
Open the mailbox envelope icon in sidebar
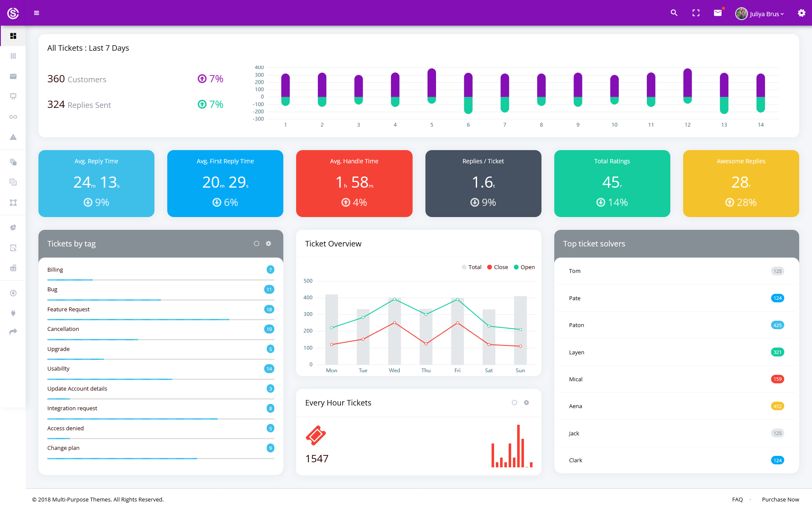click(x=13, y=76)
